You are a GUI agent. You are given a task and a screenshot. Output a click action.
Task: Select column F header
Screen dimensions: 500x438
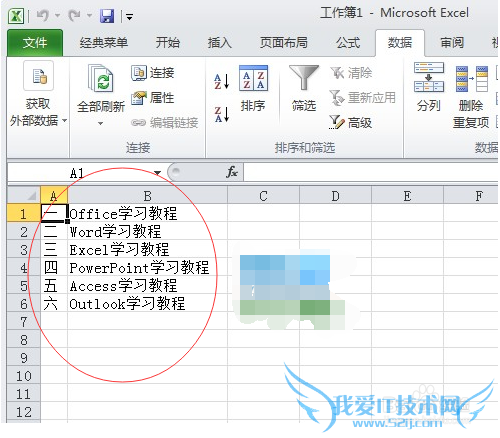[471, 196]
